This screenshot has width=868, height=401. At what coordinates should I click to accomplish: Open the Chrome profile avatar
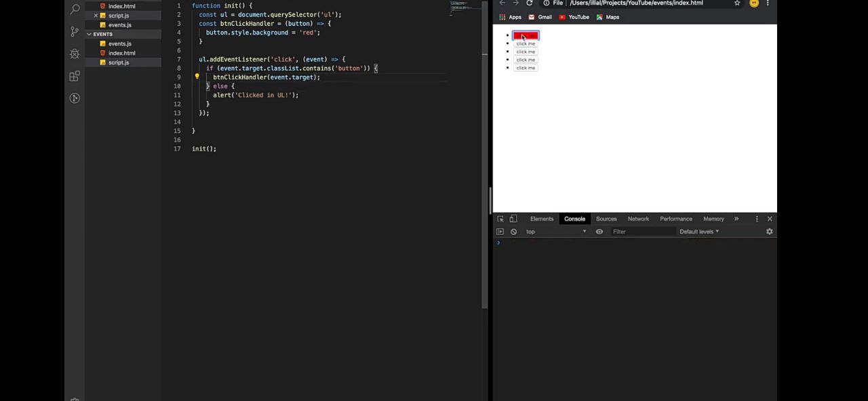coord(754,3)
